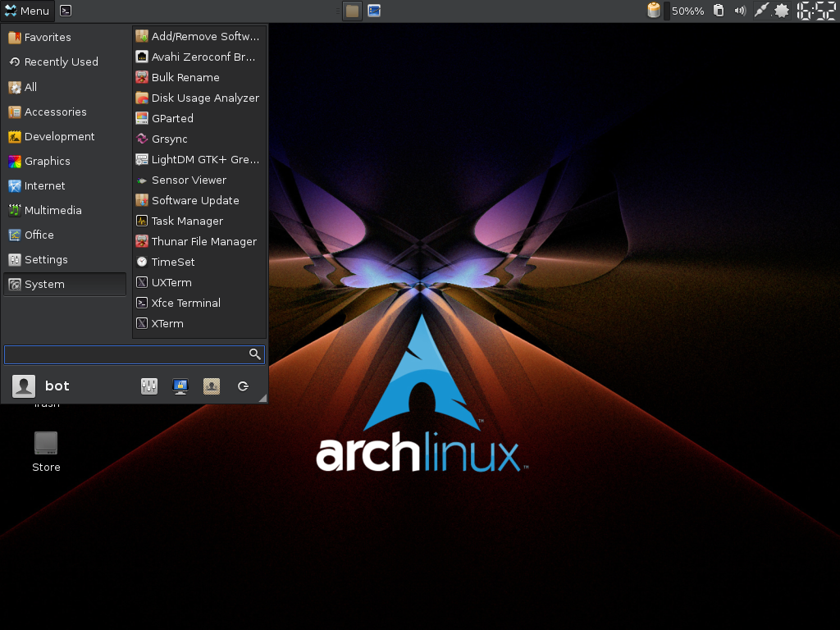Open the Settings category

pyautogui.click(x=65, y=260)
